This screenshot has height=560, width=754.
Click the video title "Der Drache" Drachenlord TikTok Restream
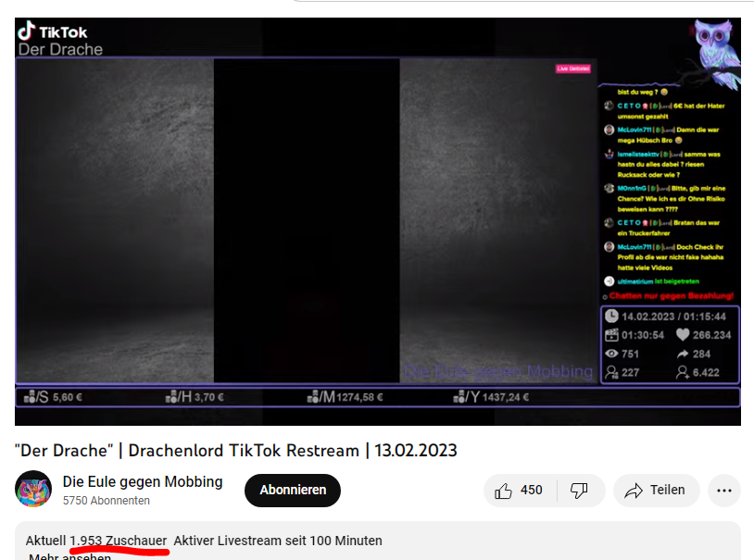pyautogui.click(x=235, y=451)
